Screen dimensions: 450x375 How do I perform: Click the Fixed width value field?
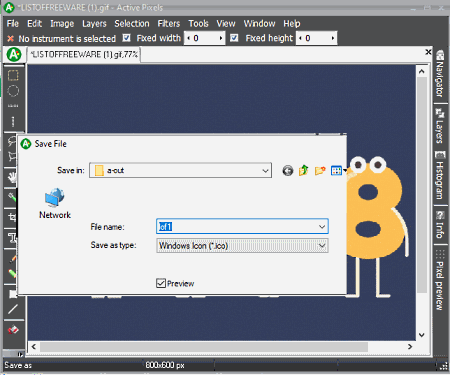pyautogui.click(x=204, y=38)
